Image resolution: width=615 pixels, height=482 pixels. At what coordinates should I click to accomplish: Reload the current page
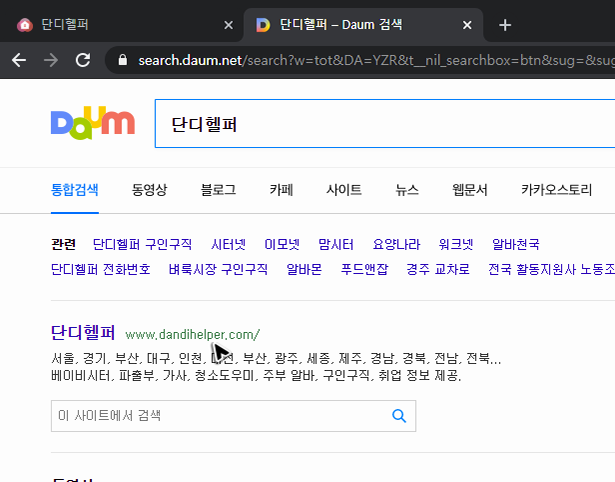click(x=83, y=60)
